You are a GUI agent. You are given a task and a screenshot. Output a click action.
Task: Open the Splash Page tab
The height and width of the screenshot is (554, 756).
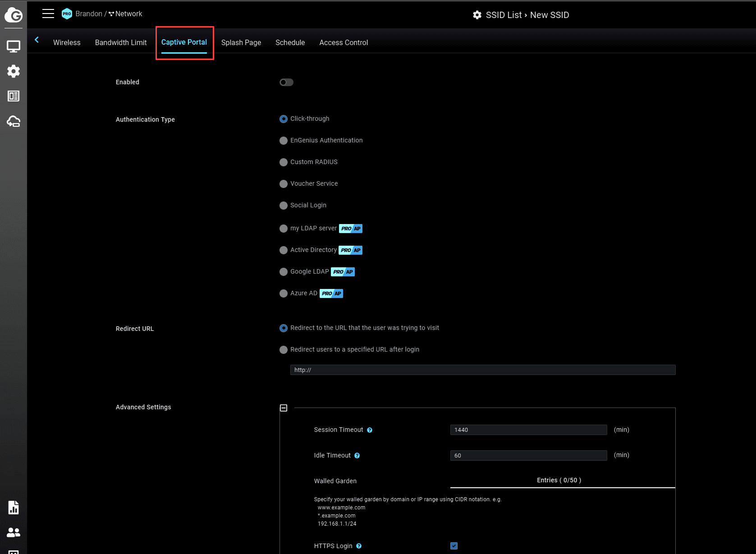241,42
